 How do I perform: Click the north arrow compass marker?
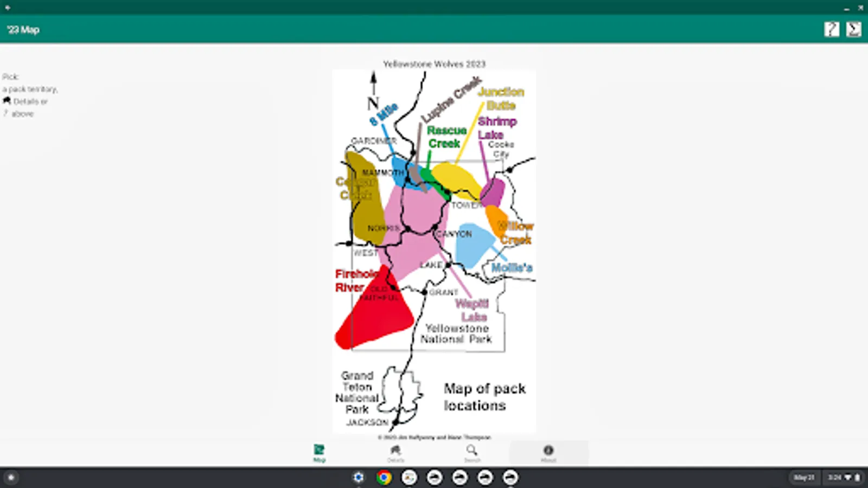coord(373,91)
